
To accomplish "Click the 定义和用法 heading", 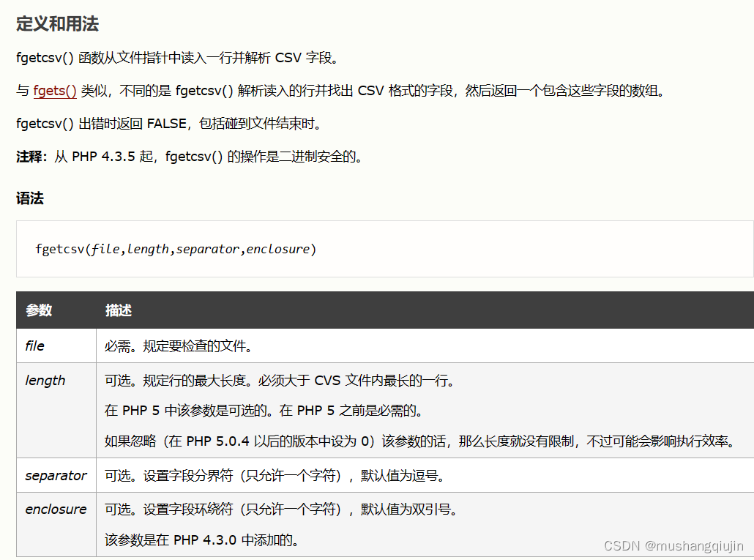I will click(57, 23).
